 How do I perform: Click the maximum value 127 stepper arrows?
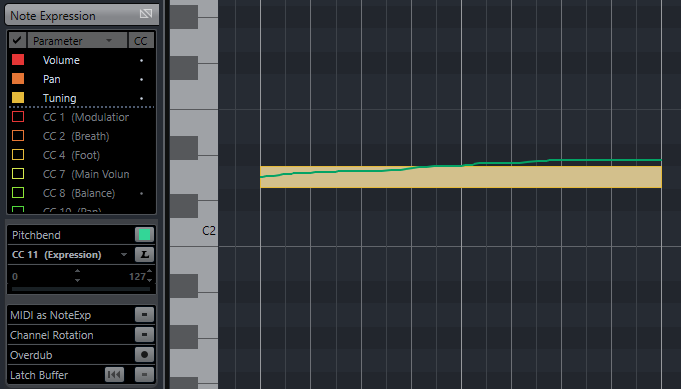(149, 276)
